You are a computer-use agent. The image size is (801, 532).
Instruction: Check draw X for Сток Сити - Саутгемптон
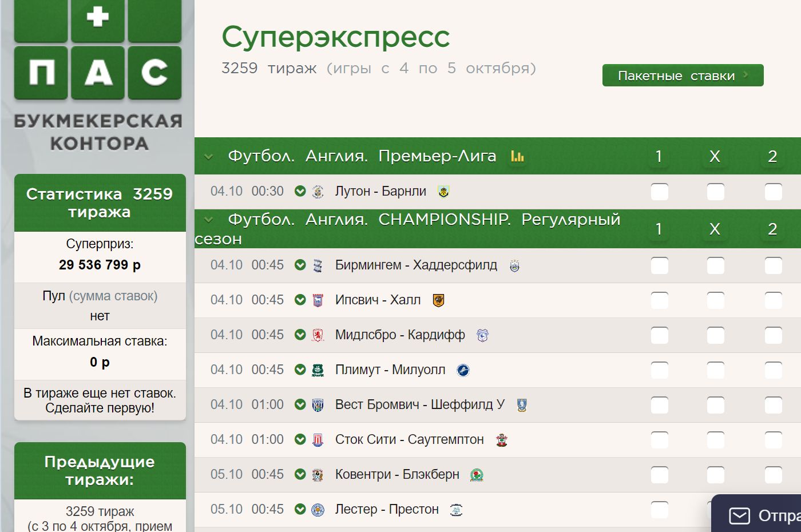[715, 440]
